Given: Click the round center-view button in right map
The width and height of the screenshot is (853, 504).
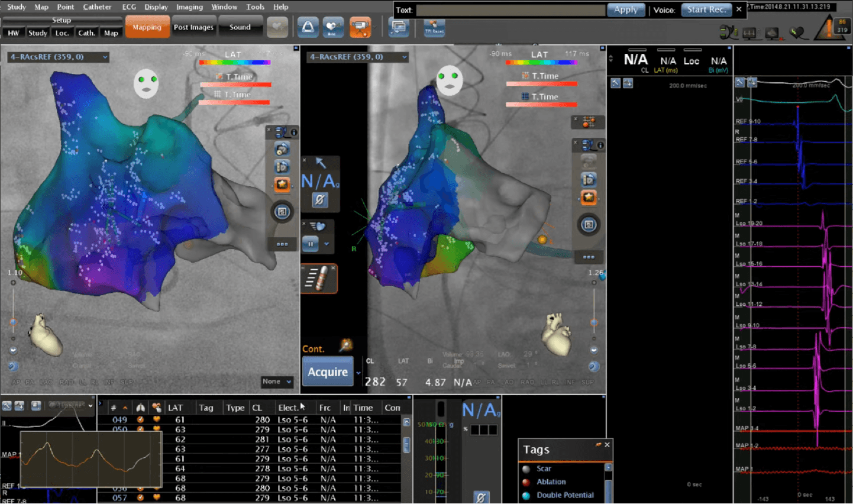Looking at the screenshot, I should click(x=589, y=225).
